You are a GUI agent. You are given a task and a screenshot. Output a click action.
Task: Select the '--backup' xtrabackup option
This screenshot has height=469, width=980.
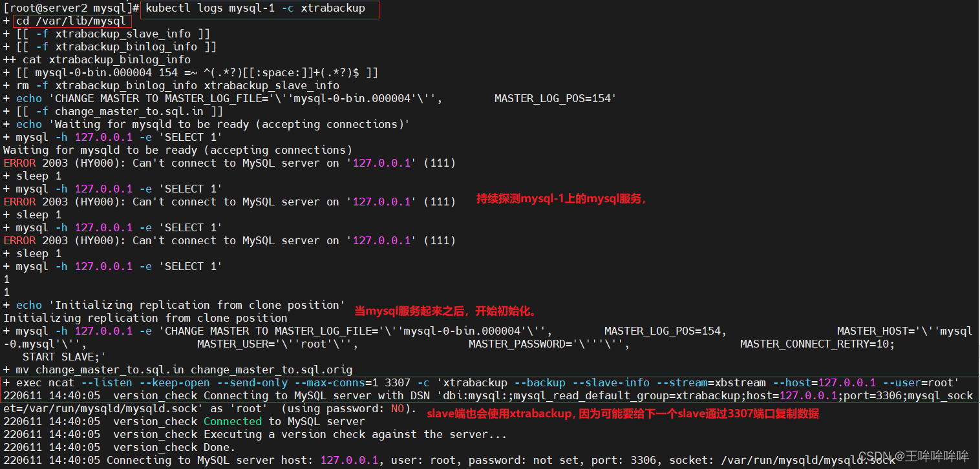point(540,383)
